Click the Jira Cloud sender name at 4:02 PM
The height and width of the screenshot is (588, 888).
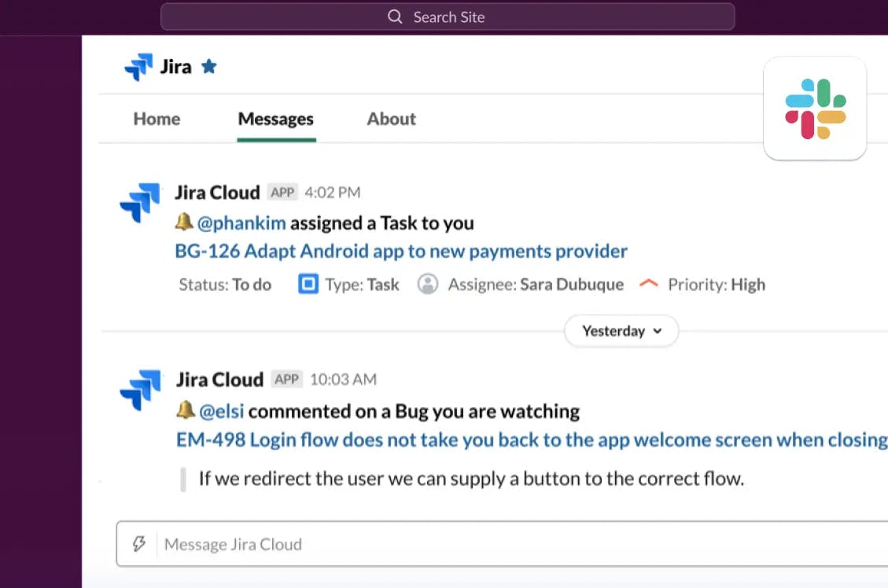tap(217, 193)
